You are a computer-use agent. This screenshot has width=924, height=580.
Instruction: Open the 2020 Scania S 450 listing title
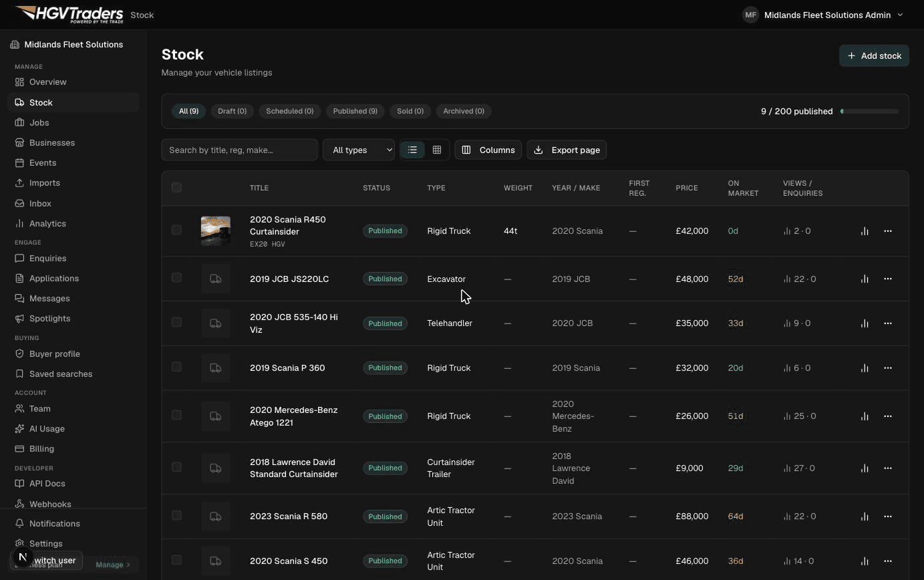289,561
